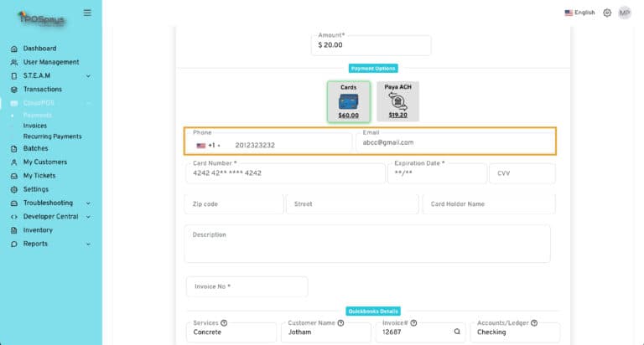Click the Card Holder Name field
The height and width of the screenshot is (345, 644).
click(489, 204)
